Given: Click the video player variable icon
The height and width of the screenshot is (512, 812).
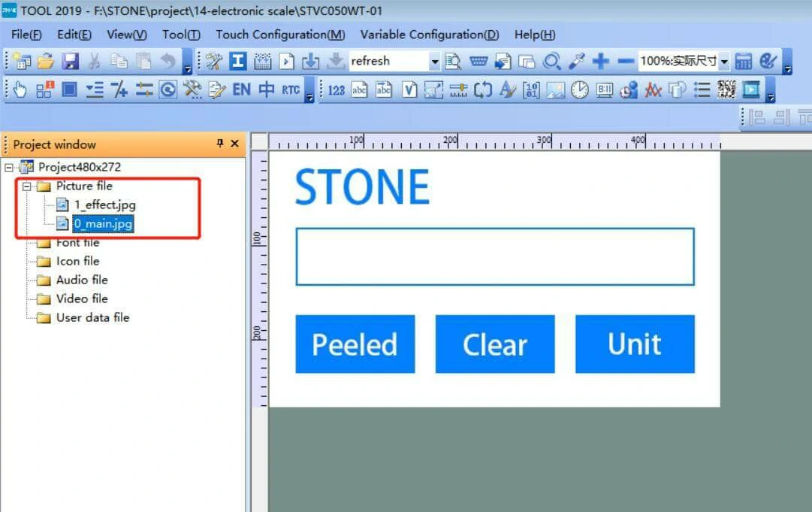Looking at the screenshot, I should [751, 90].
